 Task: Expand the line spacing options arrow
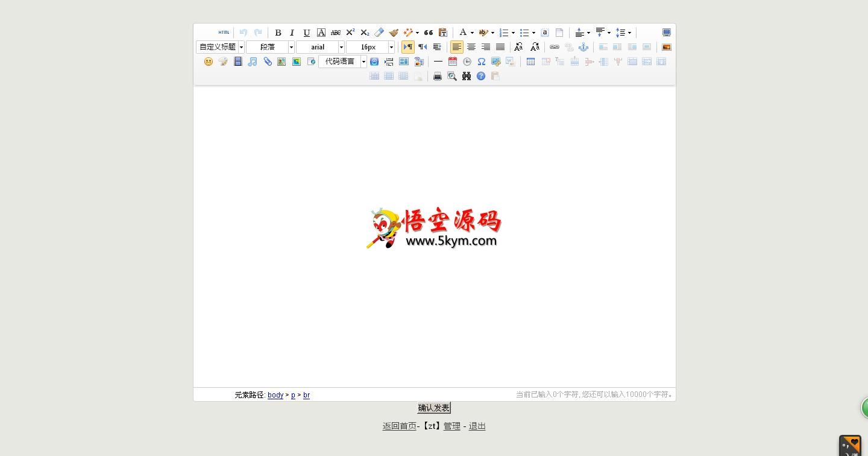point(629,33)
